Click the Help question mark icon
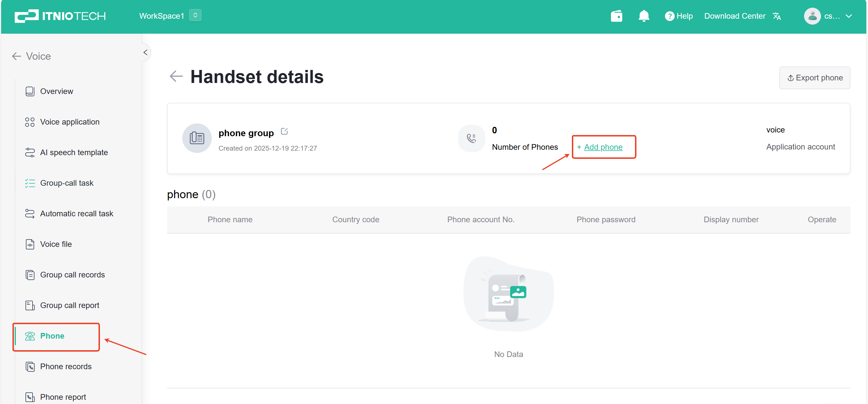The image size is (868, 404). [669, 16]
